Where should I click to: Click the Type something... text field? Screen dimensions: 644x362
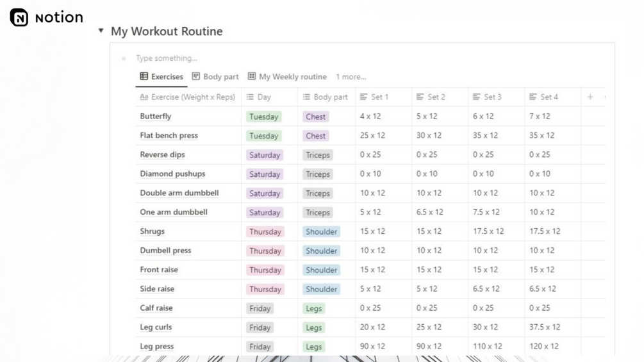point(167,58)
